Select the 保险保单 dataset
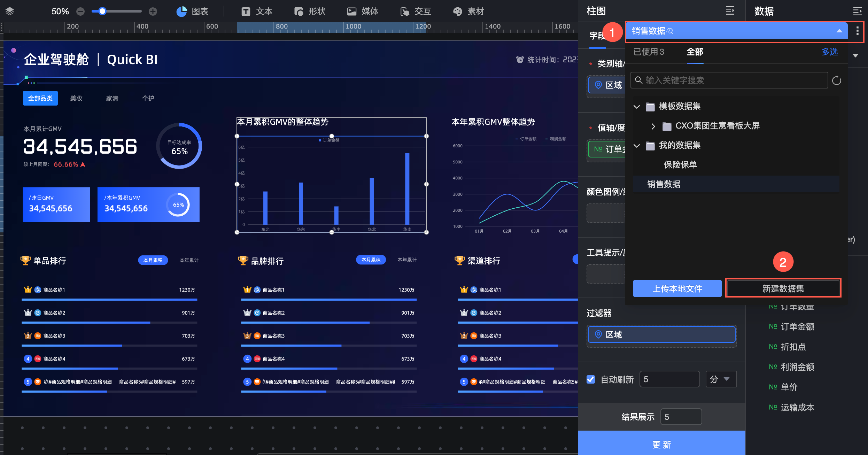Image resolution: width=868 pixels, height=455 pixels. click(x=680, y=164)
